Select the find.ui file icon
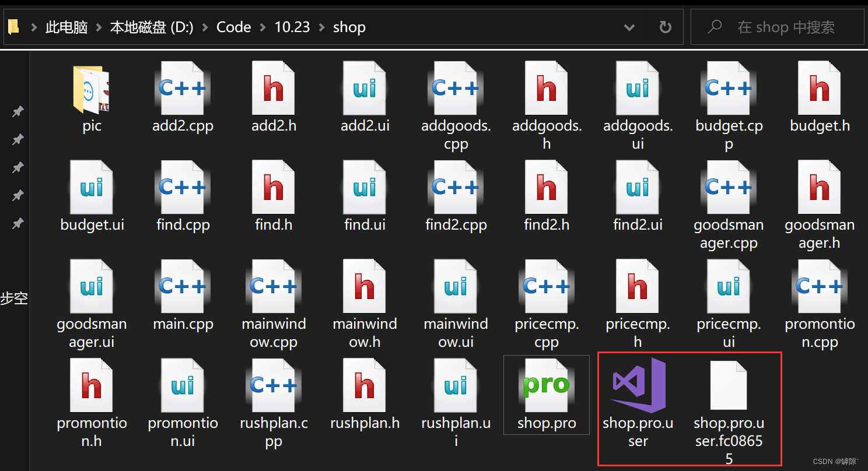 (365, 188)
